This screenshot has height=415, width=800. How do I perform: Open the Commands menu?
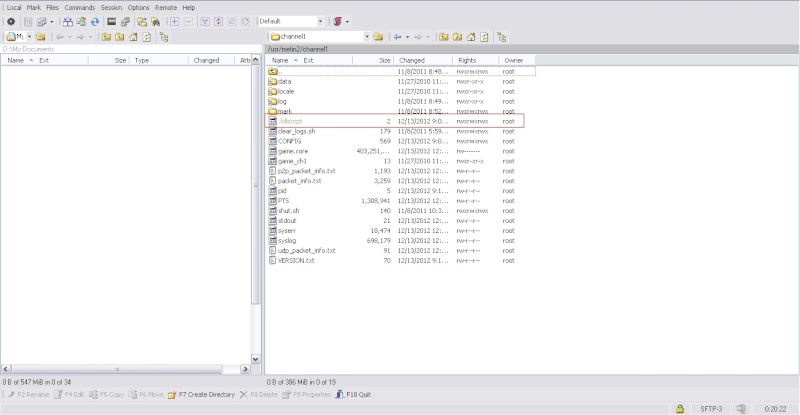point(80,8)
